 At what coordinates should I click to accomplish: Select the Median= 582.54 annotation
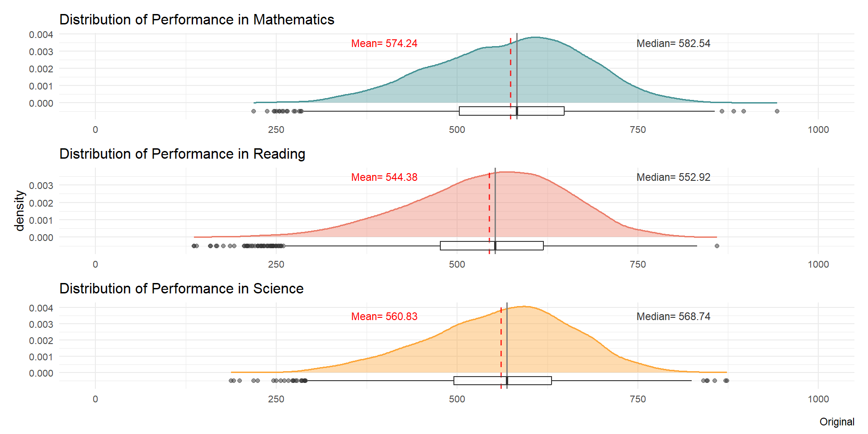click(x=673, y=43)
